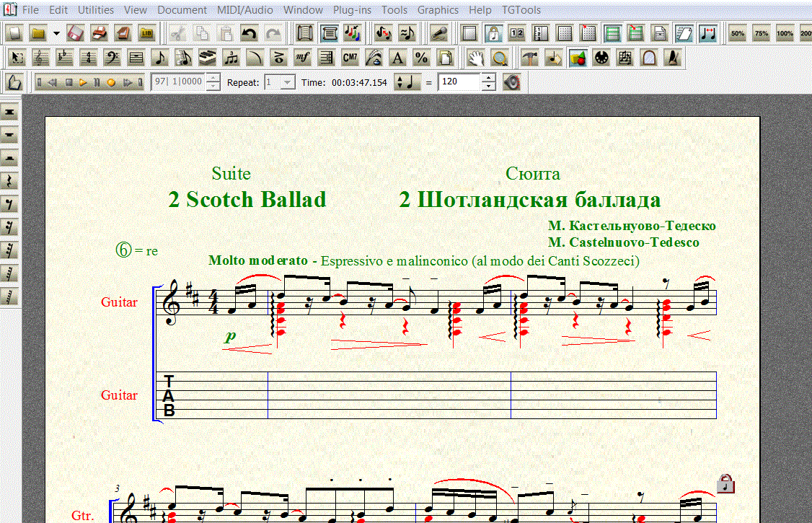Open the Document menu

pos(182,10)
